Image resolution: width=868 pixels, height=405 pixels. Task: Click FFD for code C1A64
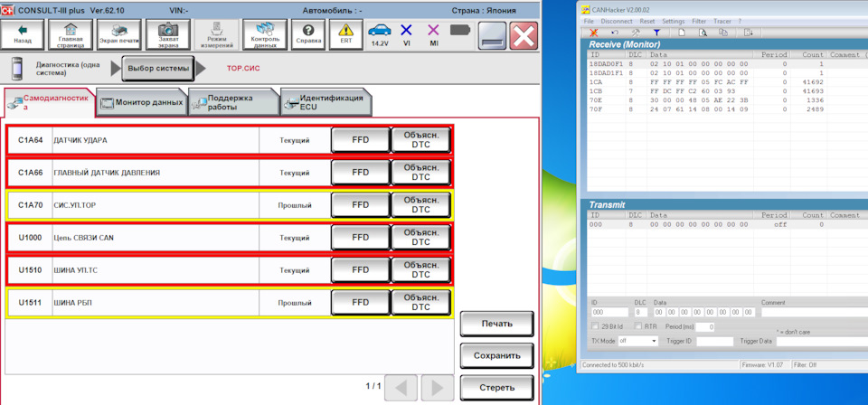click(361, 140)
